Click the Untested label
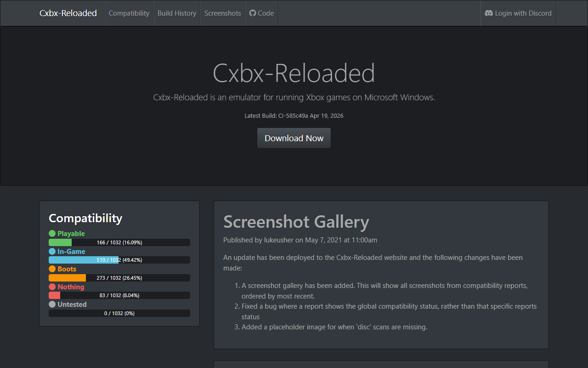 click(72, 305)
